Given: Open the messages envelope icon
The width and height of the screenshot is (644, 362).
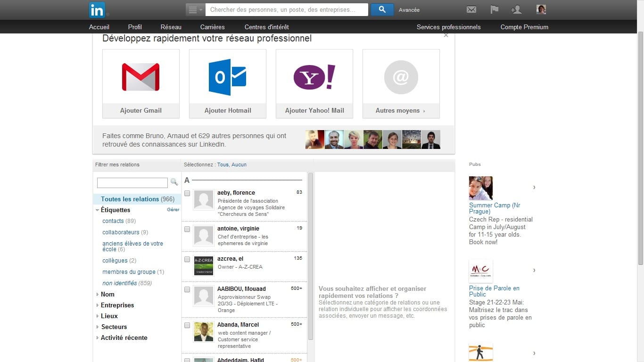Looking at the screenshot, I should point(471,9).
